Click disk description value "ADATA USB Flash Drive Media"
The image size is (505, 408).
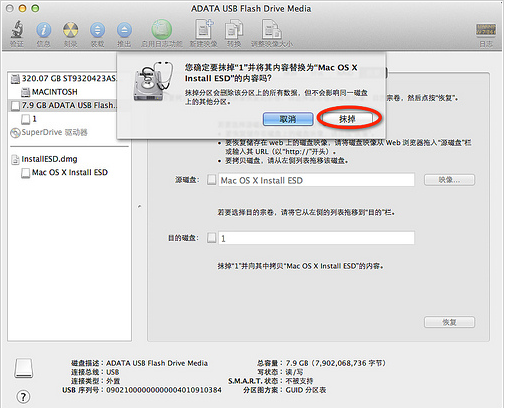pyautogui.click(x=157, y=363)
